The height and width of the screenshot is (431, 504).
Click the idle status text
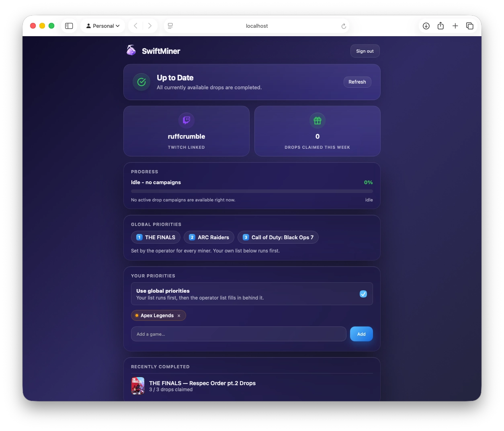[369, 200]
